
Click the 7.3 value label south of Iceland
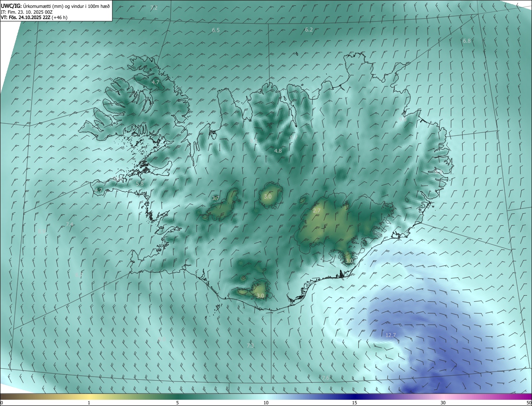click(x=250, y=345)
